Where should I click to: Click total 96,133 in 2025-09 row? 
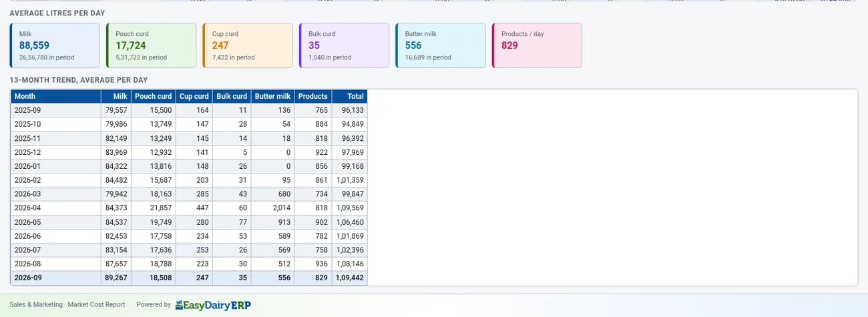point(353,110)
